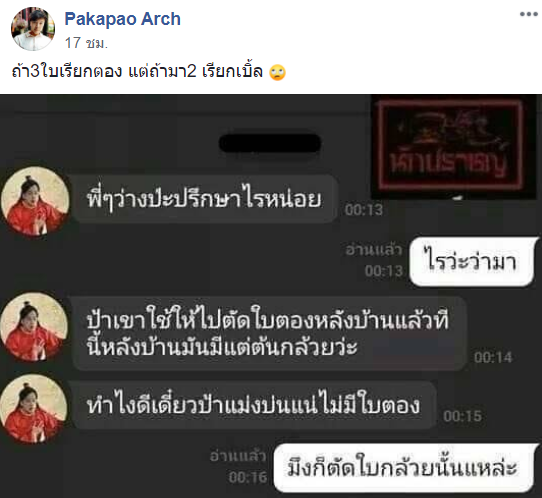Click the Pakapao Arch name link

122,19
